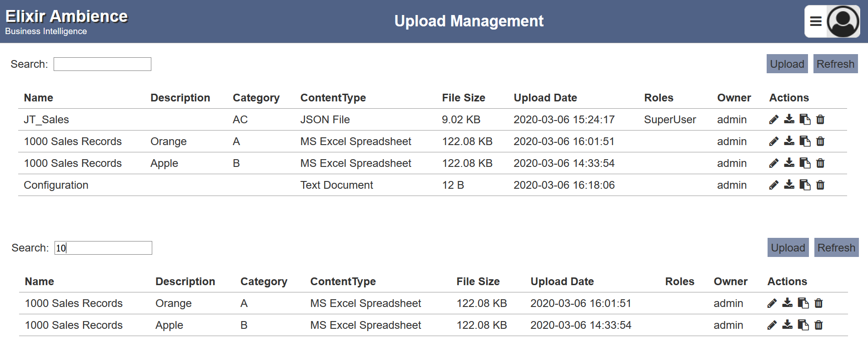Copy the Orange 1000 Sales Records entry in top table
Screen dimensions: 868x352
point(805,141)
